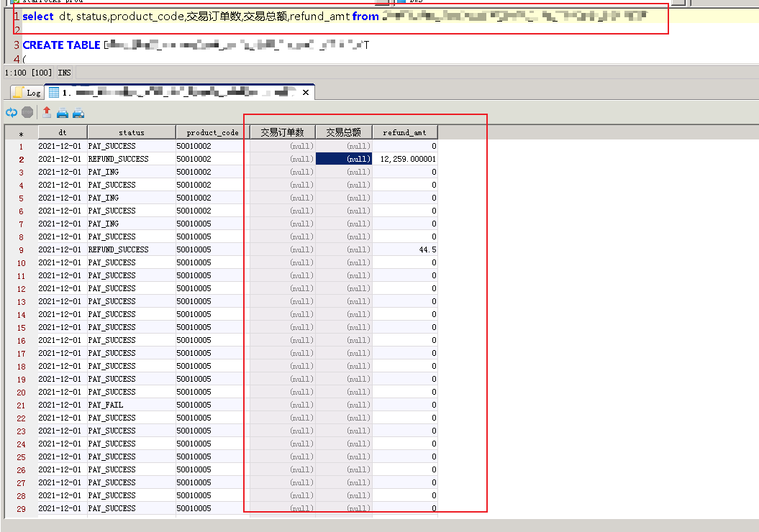Close the result tab with the X

pos(306,92)
